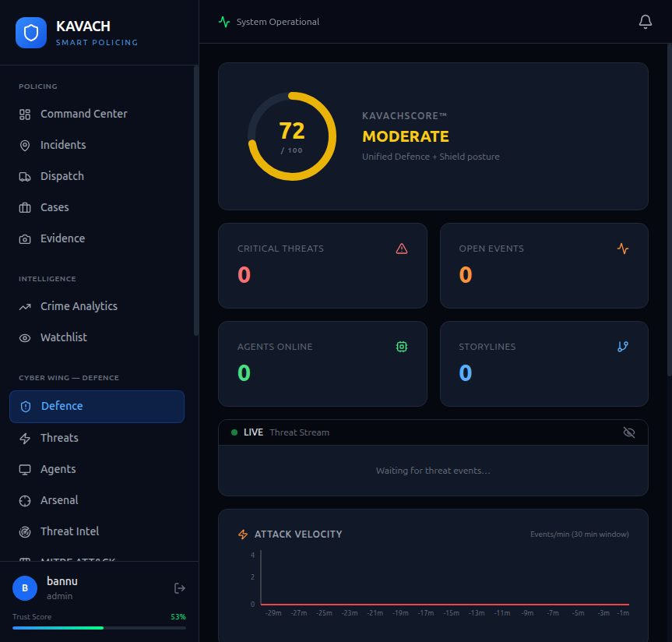672x642 pixels.
Task: Click the Critical Threats card
Action: tap(322, 266)
